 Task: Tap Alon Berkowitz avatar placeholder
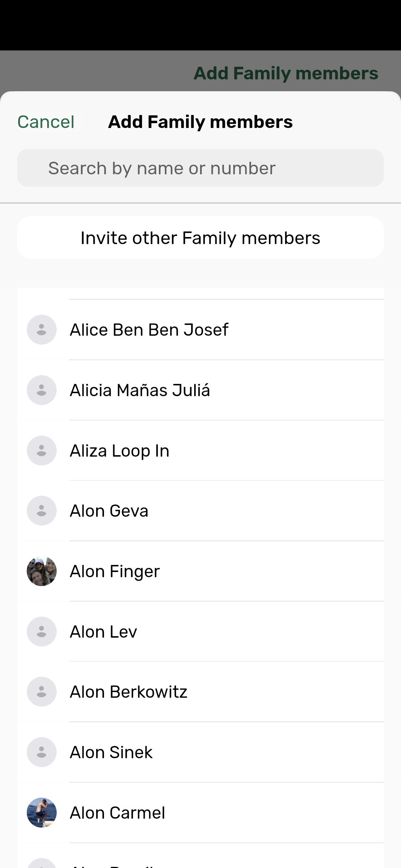click(42, 692)
